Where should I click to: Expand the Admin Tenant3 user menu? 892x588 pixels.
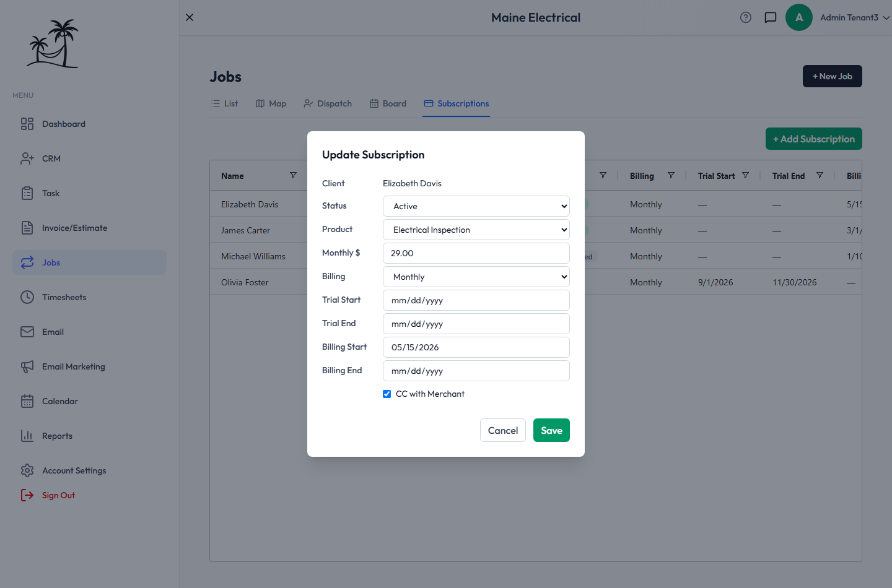854,17
